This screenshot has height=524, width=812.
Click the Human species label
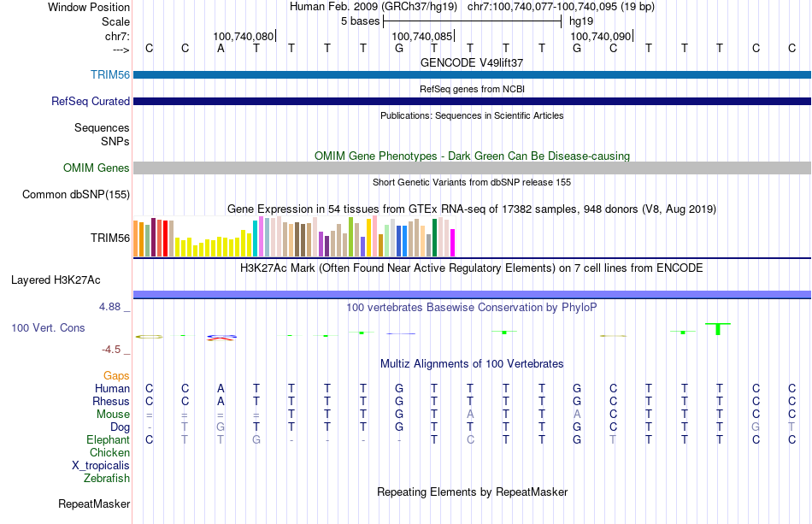[112, 388]
